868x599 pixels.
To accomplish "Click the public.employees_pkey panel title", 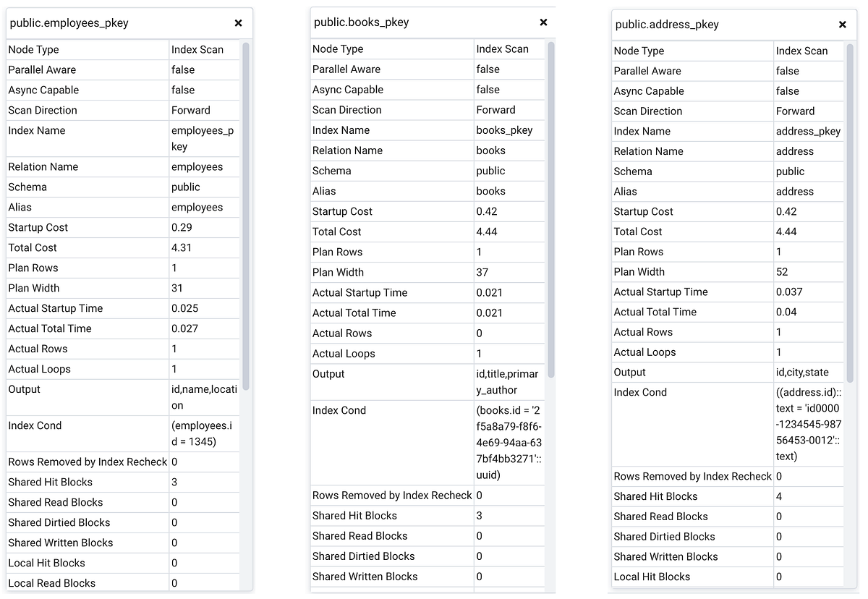I will point(69,22).
